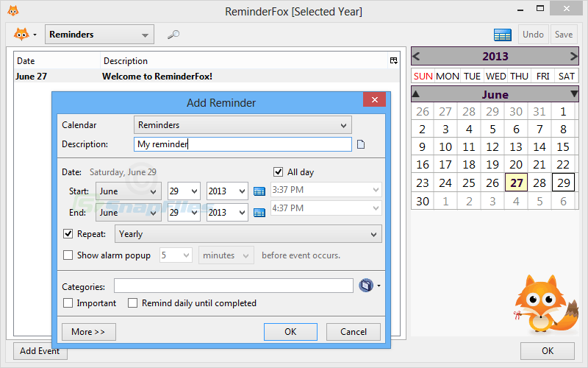588x368 pixels.
Task: Click the Categories selector icon
Action: (366, 286)
